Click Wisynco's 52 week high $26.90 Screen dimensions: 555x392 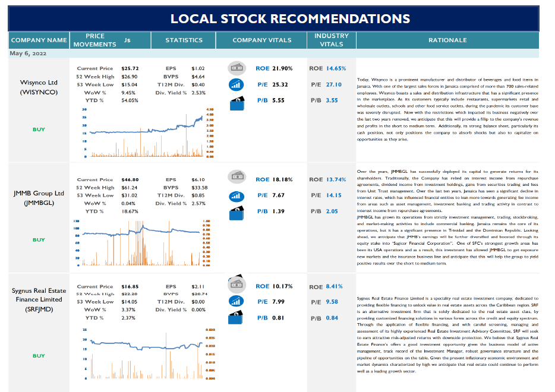129,77
